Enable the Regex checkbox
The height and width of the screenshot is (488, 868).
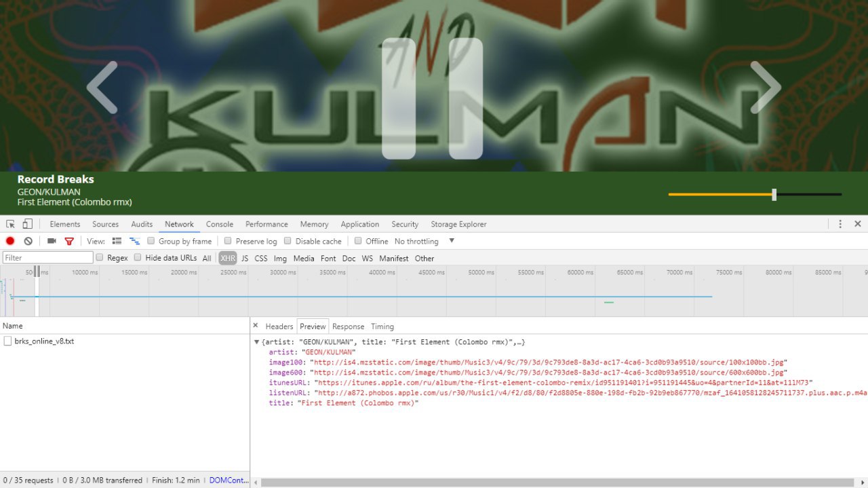pyautogui.click(x=100, y=258)
